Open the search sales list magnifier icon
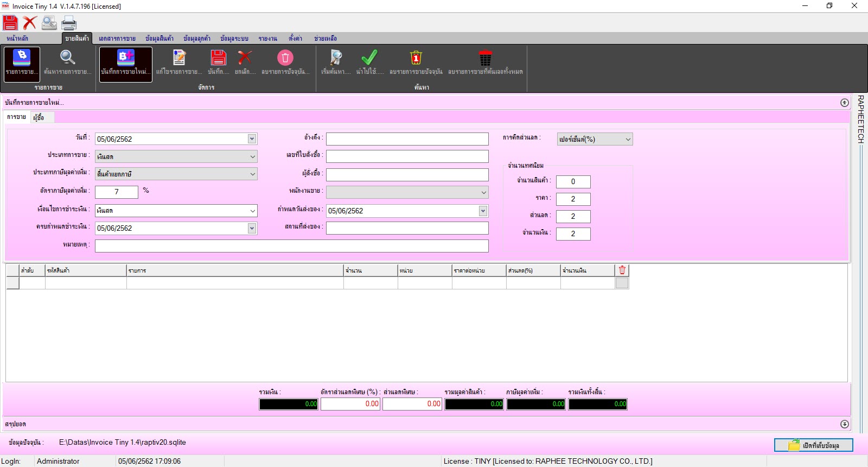Viewport: 868px width, 467px height. (68, 58)
